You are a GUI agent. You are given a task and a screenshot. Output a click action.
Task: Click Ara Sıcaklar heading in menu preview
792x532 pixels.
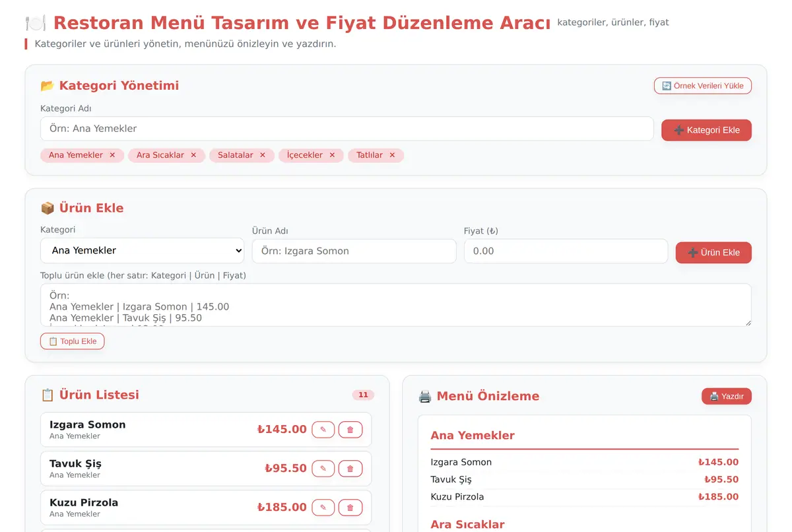pyautogui.click(x=467, y=525)
